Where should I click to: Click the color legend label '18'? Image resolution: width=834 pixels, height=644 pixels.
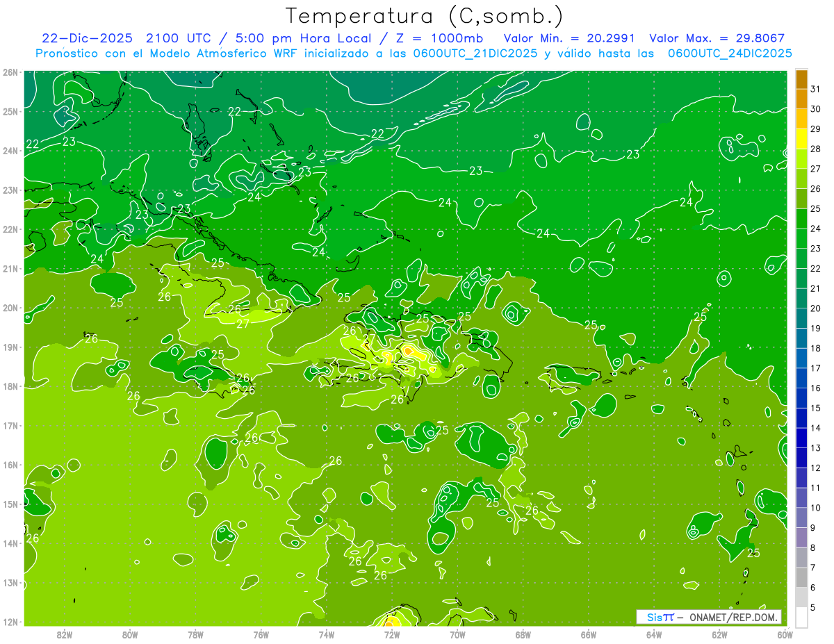click(816, 348)
